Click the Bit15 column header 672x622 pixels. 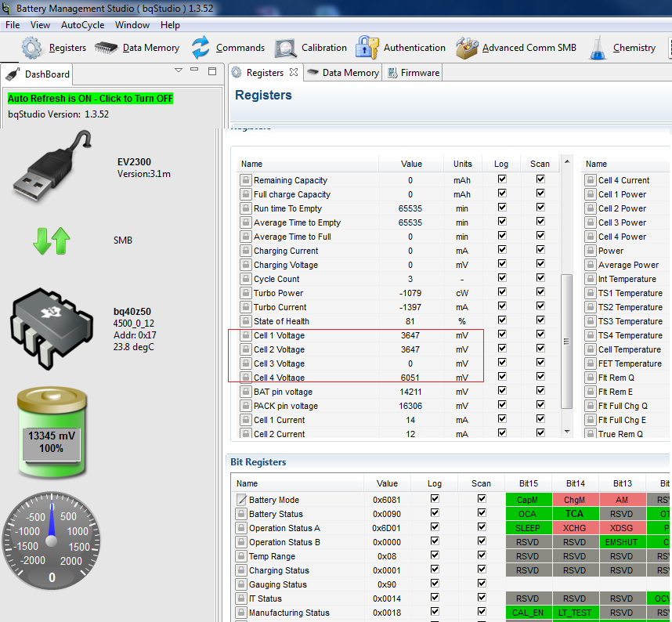pyautogui.click(x=529, y=483)
